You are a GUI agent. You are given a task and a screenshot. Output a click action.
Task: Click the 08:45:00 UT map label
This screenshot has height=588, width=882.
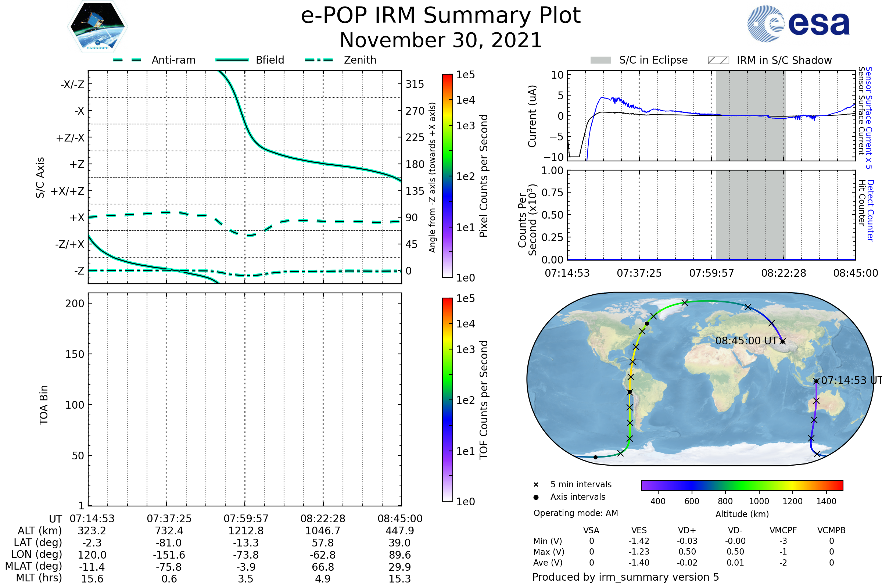pyautogui.click(x=746, y=341)
